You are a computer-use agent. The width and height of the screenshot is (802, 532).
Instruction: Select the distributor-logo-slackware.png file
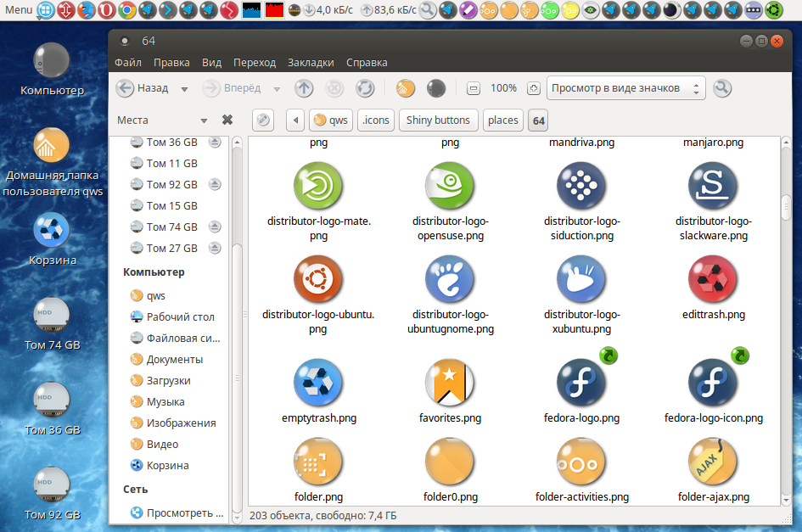713,201
